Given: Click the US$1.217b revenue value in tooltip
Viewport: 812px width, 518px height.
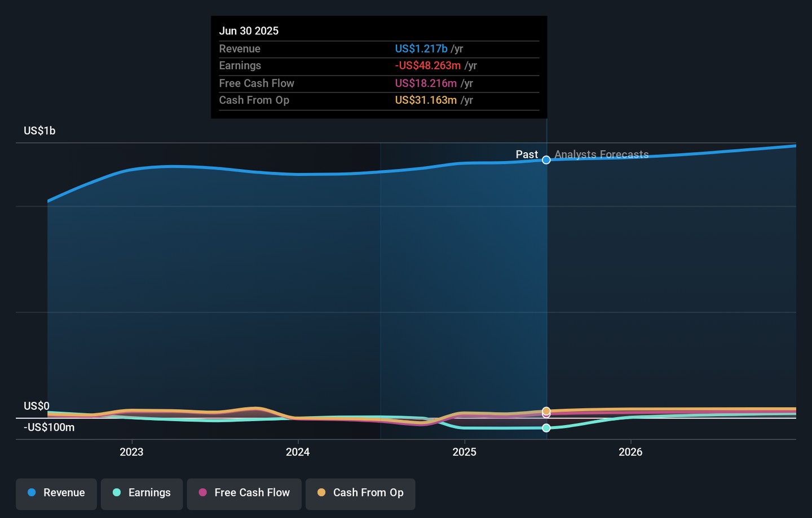Looking at the screenshot, I should click(421, 49).
